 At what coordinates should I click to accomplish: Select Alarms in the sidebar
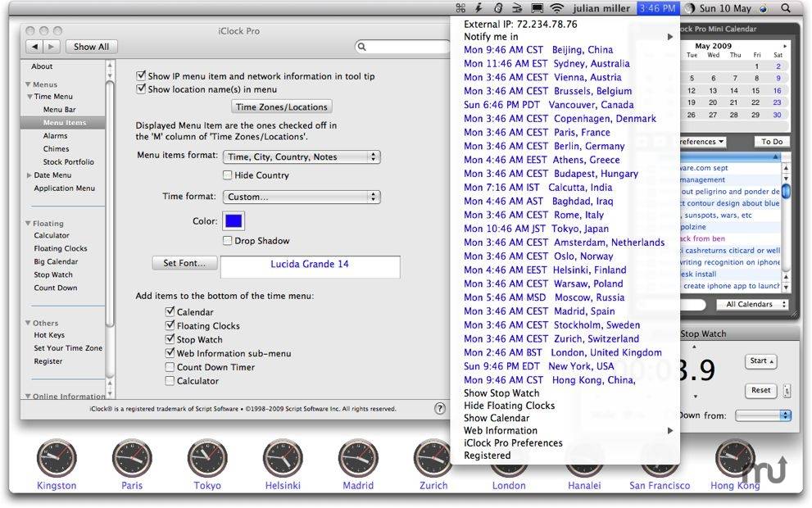coord(56,136)
